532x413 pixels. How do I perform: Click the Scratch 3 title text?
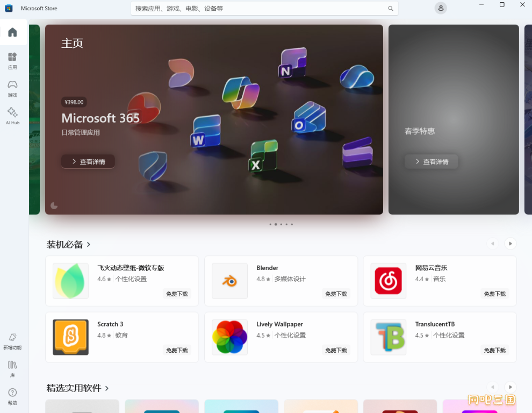[x=110, y=324]
